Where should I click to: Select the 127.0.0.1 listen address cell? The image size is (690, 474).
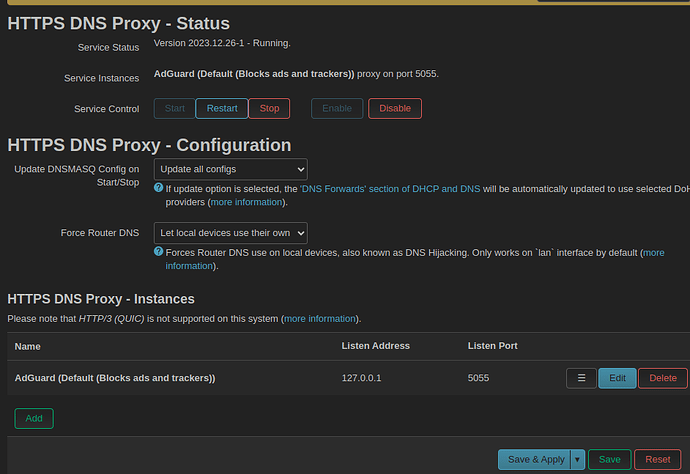click(361, 378)
